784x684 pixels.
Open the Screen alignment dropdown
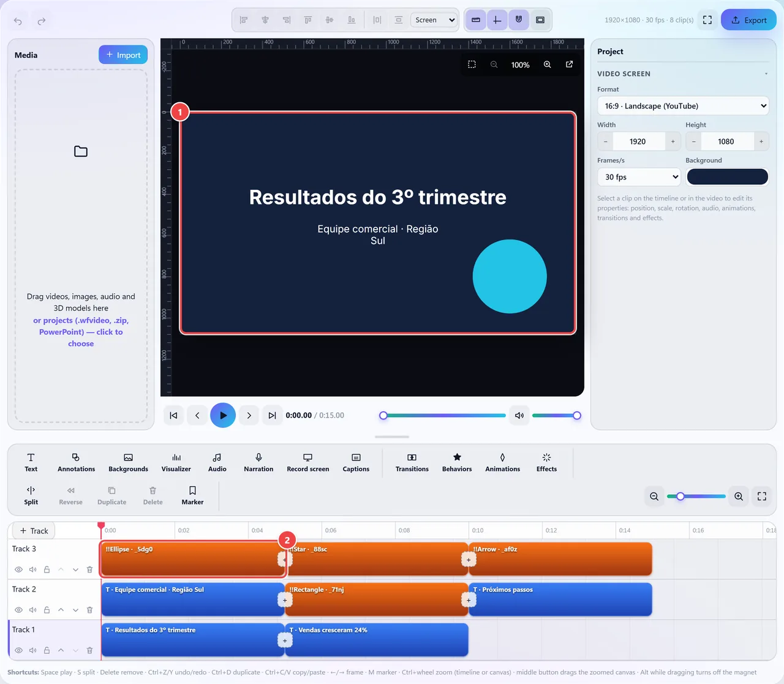[x=434, y=20]
